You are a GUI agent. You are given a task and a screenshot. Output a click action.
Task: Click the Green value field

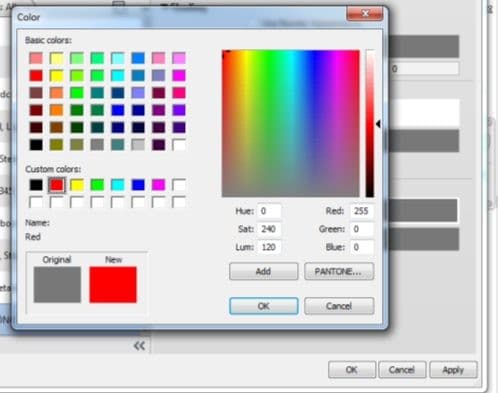tap(362, 229)
